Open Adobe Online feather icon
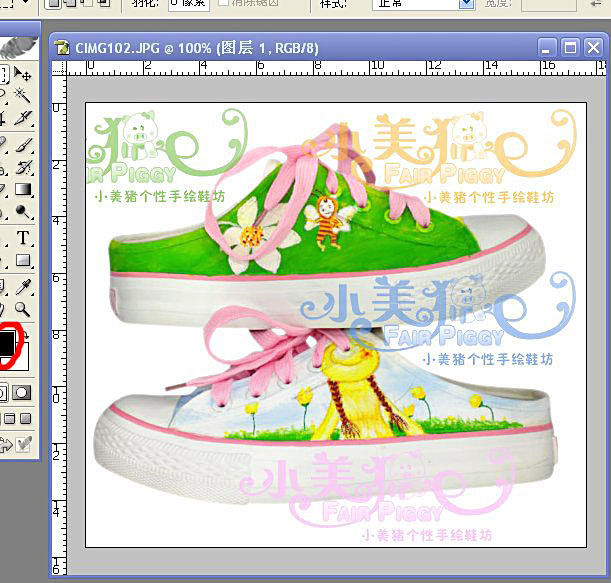This screenshot has height=583, width=611. click(x=19, y=47)
